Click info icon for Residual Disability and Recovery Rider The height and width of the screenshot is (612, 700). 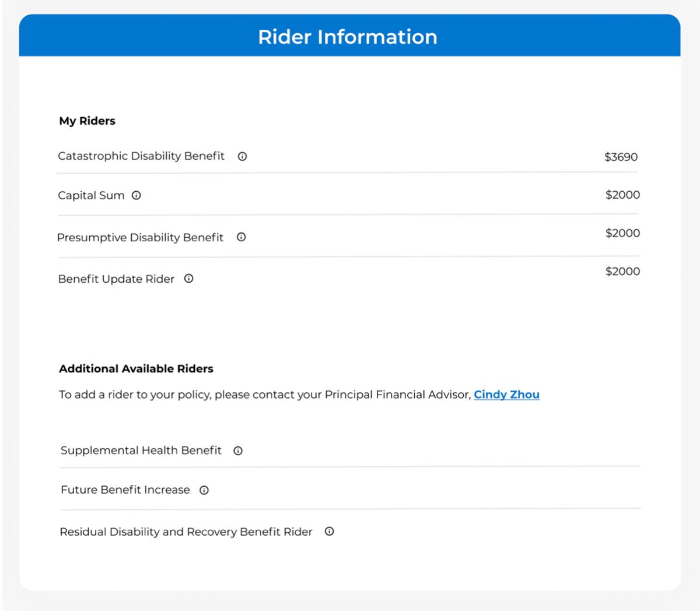click(329, 531)
